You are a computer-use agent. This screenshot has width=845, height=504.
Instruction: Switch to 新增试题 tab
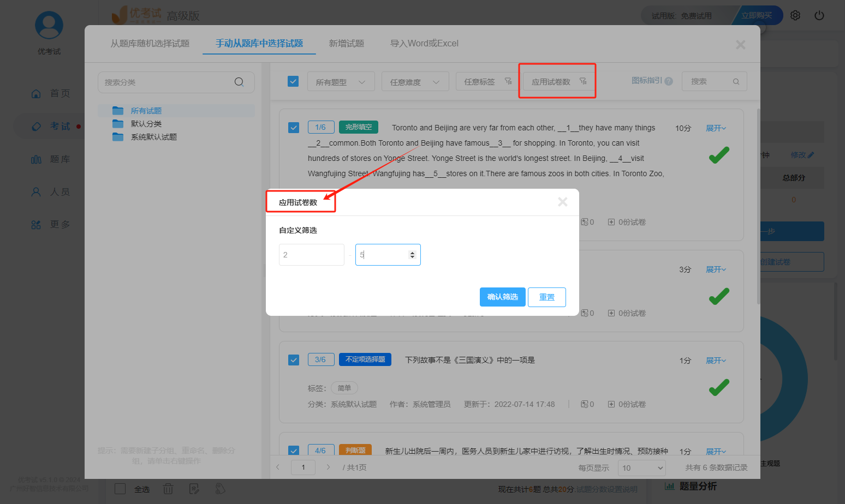[x=347, y=43]
